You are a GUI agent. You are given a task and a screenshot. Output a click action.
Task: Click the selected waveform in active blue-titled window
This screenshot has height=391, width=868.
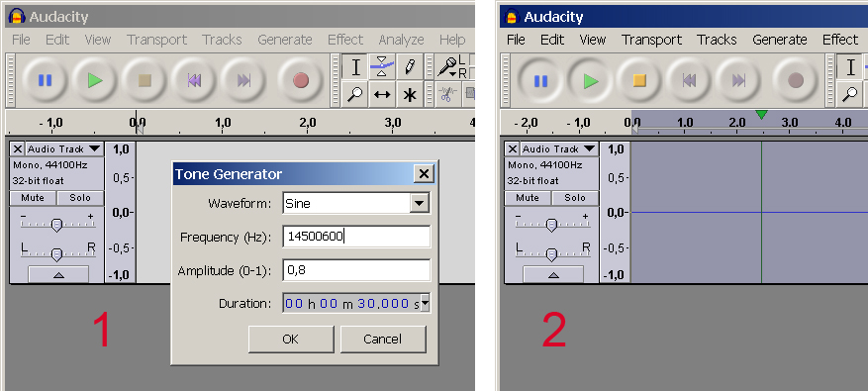749,212
